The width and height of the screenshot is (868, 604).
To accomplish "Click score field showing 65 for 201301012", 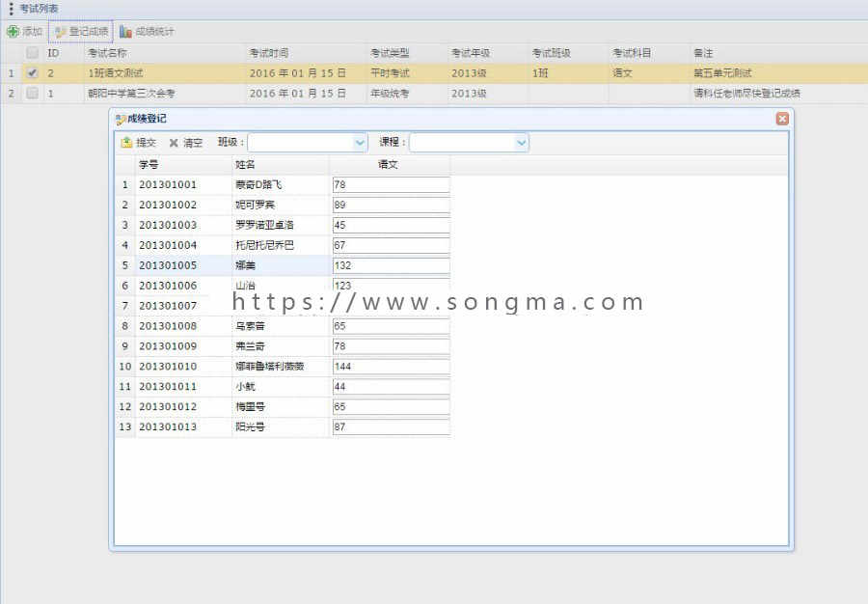I will coord(391,407).
